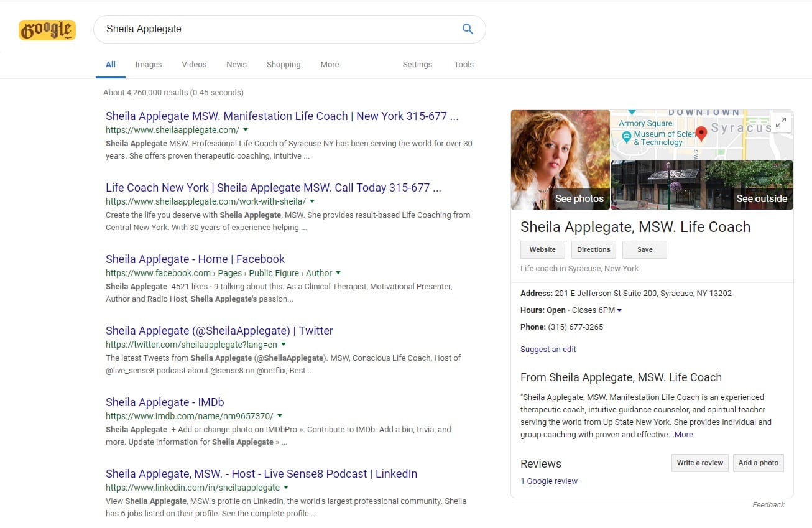This screenshot has height=528, width=812.
Task: Open the Sheila Applegate - IMDb result
Action: [165, 402]
